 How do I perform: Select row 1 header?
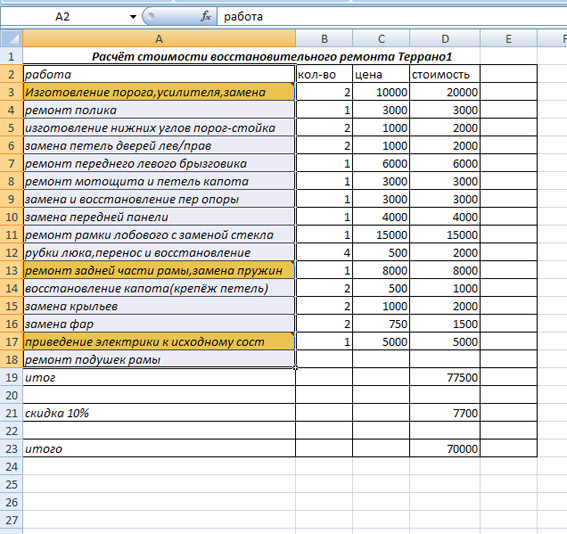pos(12,56)
